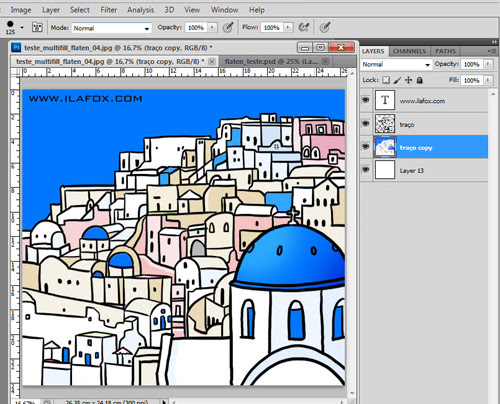
Task: Enable airbrush mode icon
Action: tap(304, 27)
